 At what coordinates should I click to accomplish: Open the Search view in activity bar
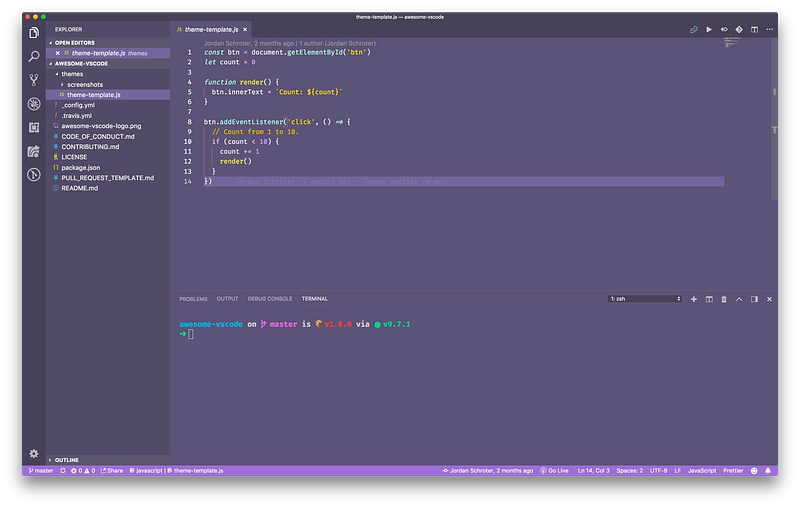[x=34, y=57]
